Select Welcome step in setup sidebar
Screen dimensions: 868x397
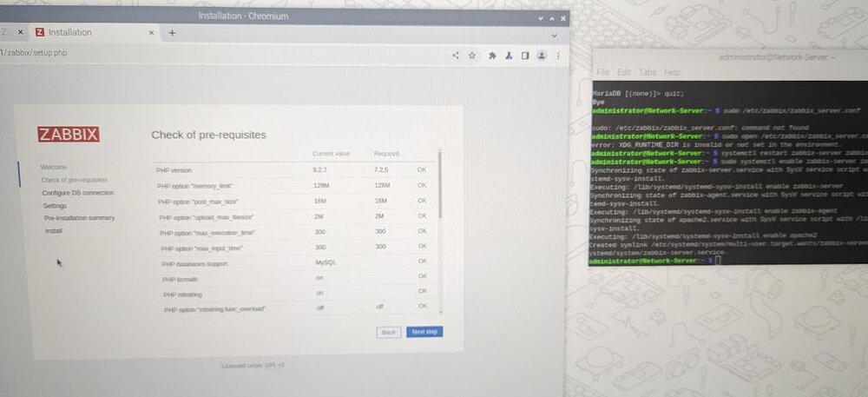tap(54, 167)
